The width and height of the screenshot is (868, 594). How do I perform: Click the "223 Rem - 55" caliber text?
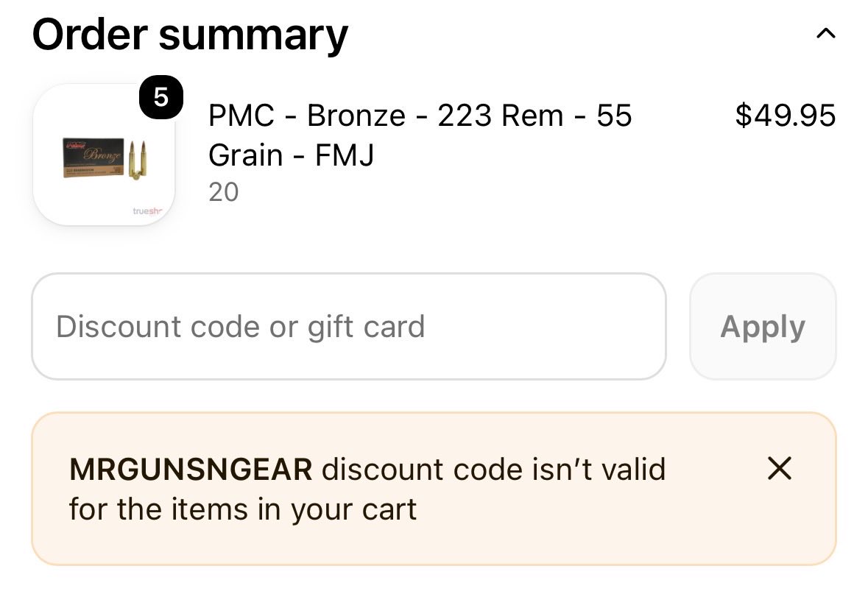click(x=534, y=115)
